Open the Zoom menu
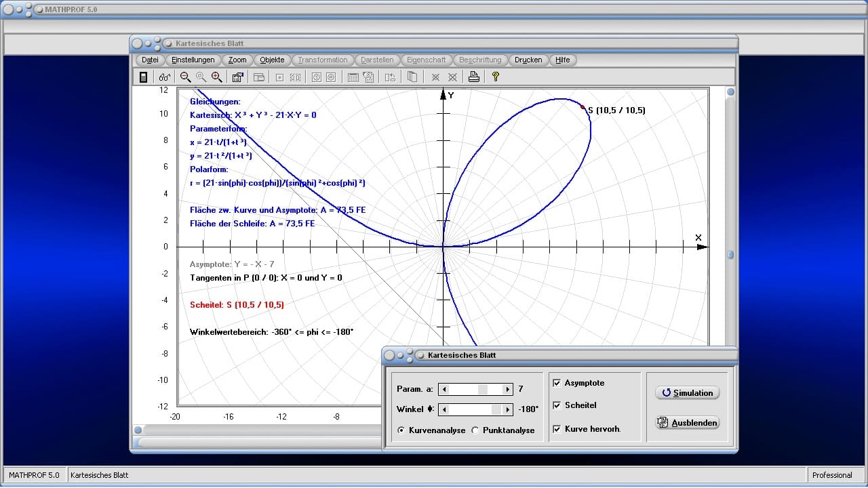This screenshot has width=868, height=488. click(237, 60)
